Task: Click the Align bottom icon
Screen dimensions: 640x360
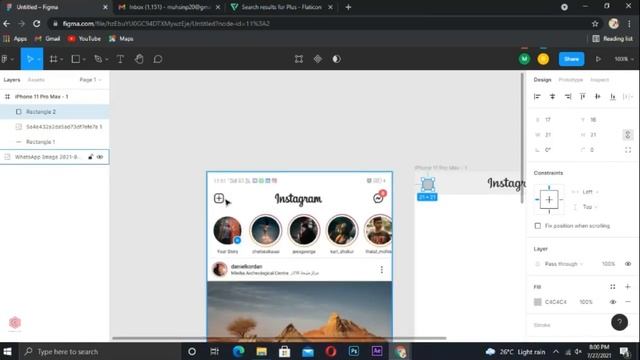Action: pyautogui.click(x=613, y=96)
